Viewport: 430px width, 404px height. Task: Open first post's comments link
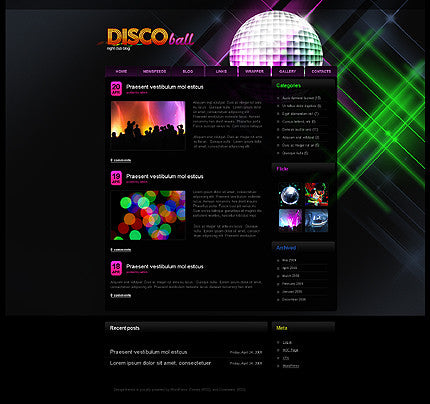pyautogui.click(x=121, y=160)
